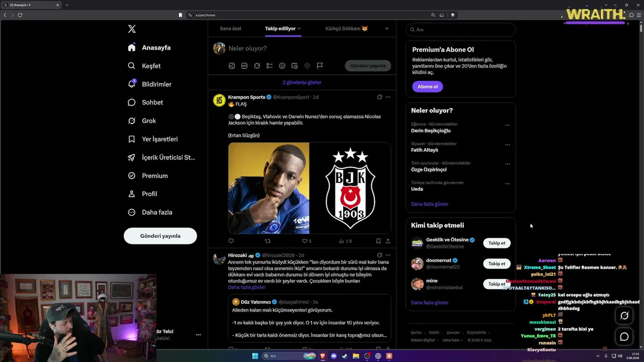Click the sidebar Gönderi yayınla button
The image size is (644, 362).
160,236
